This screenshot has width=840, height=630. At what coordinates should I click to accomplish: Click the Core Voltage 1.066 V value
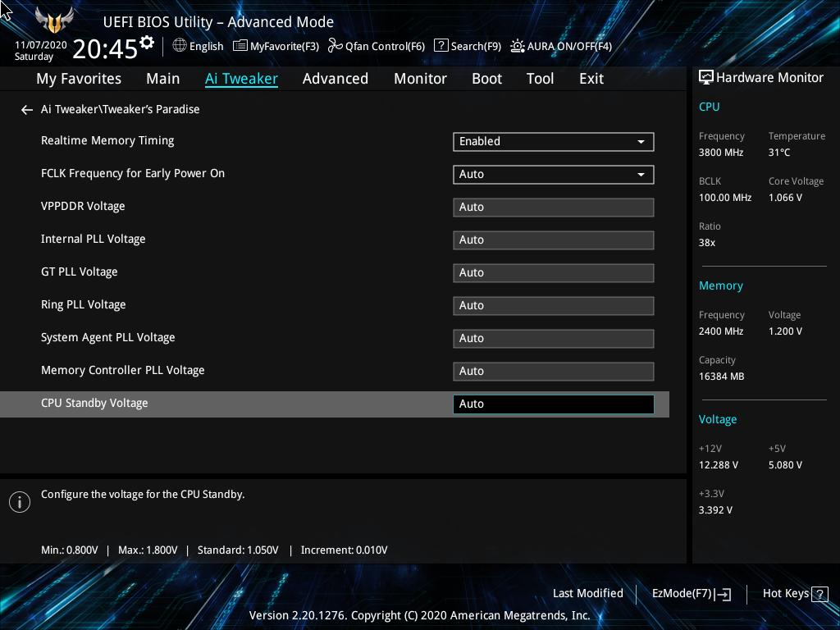tap(785, 198)
